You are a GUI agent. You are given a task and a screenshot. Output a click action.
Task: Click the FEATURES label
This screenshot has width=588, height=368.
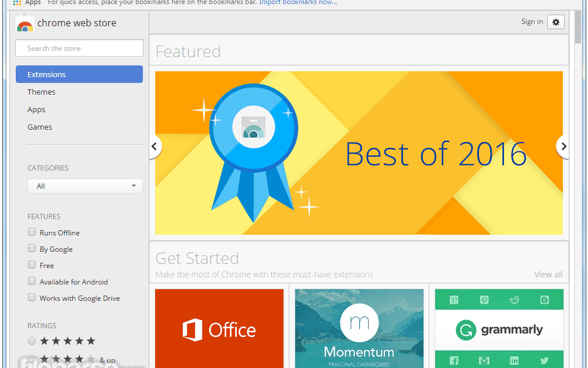click(x=44, y=217)
